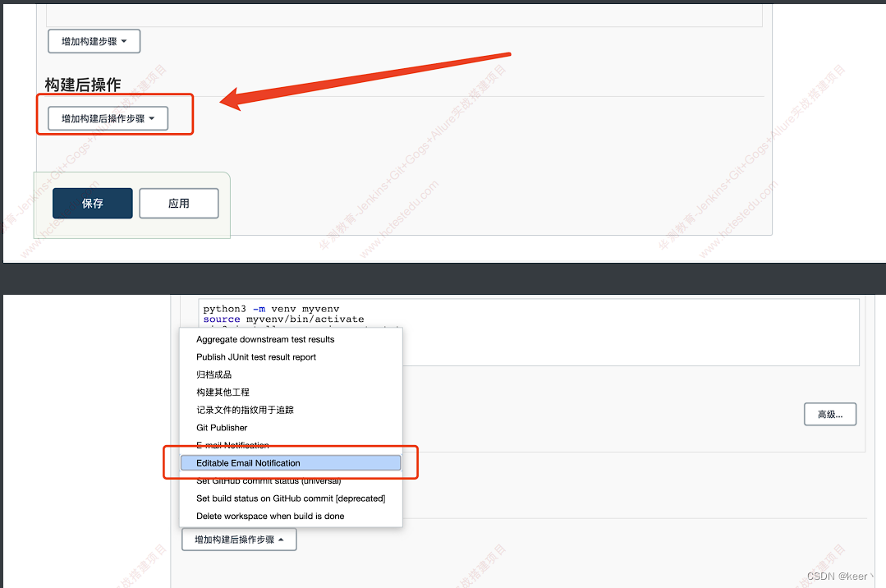Select Editable Email Notification option
This screenshot has width=886, height=588.
[291, 463]
